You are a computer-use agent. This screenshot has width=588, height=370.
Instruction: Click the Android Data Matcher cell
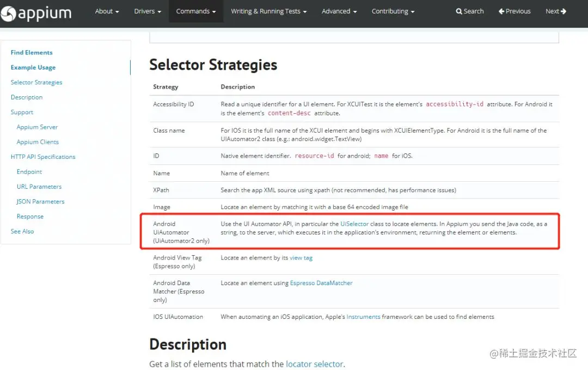coord(179,291)
